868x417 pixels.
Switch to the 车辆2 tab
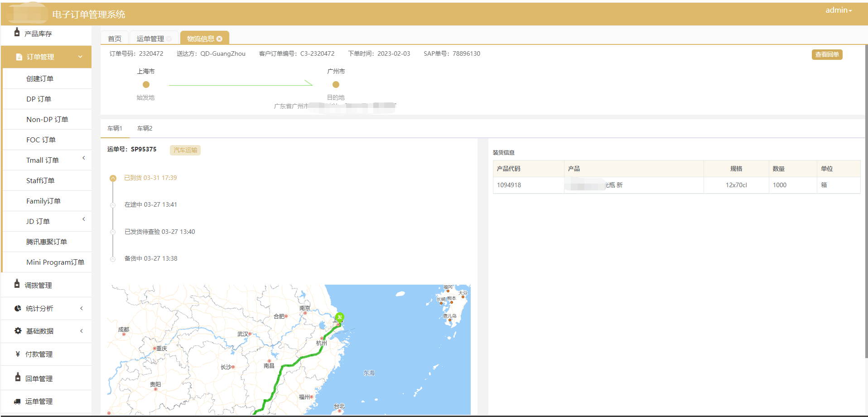pos(145,128)
